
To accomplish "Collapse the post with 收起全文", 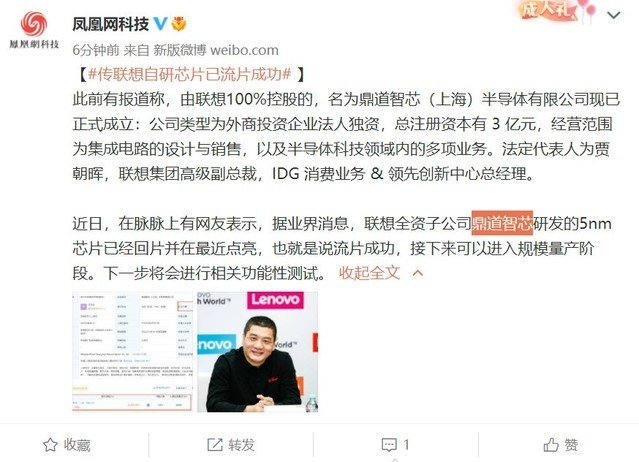I will (x=369, y=273).
